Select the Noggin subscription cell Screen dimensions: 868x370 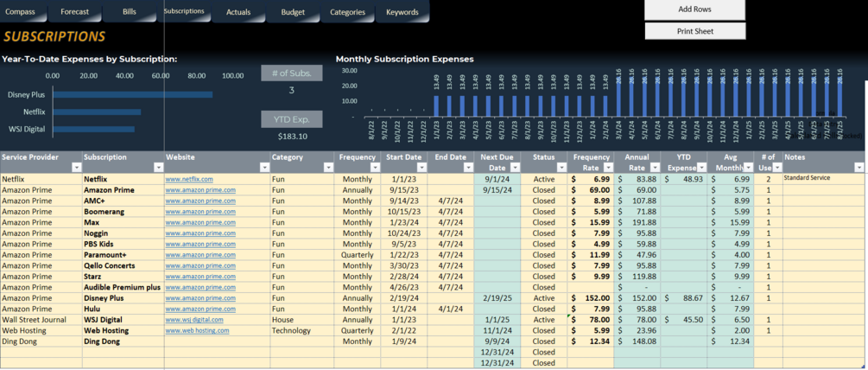tap(123, 233)
